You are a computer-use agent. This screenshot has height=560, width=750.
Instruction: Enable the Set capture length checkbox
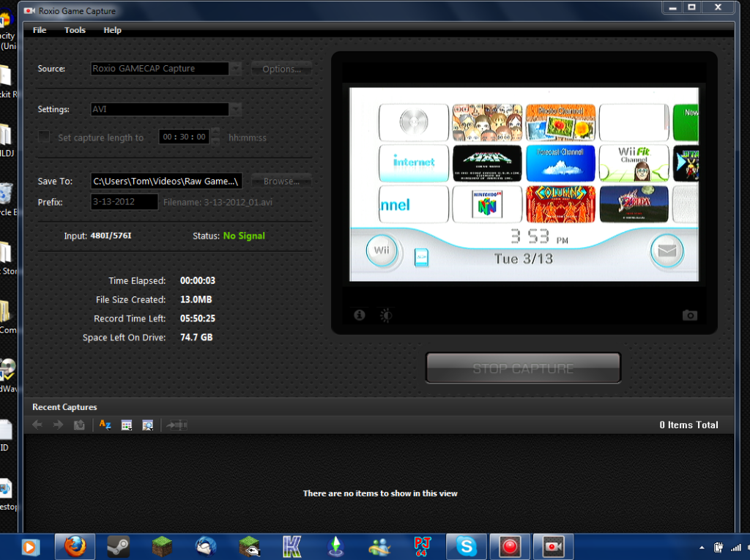coord(44,137)
